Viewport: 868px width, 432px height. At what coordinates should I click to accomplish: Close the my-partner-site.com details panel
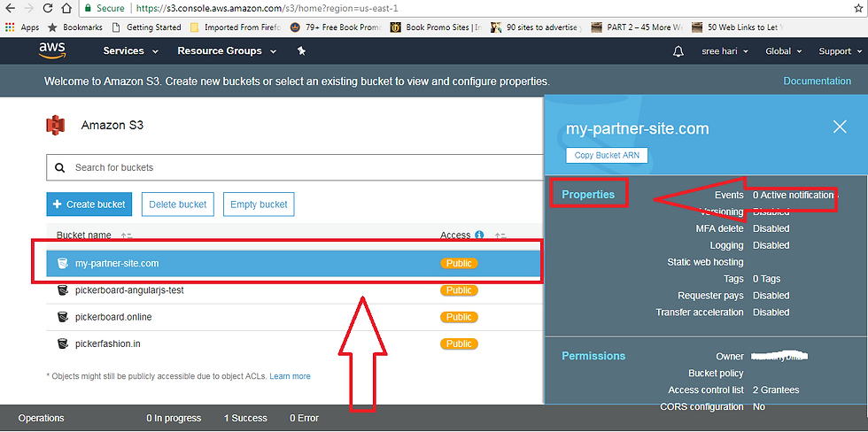(x=840, y=127)
